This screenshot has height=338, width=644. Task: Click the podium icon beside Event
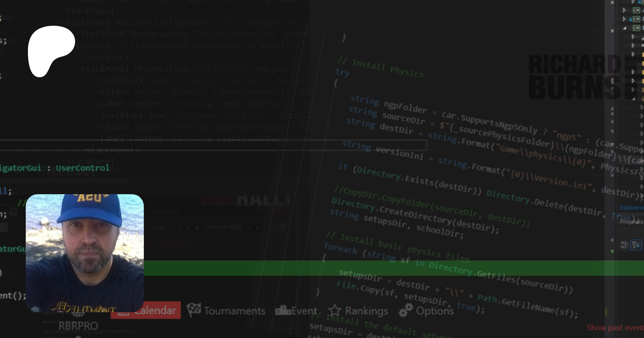pos(283,310)
